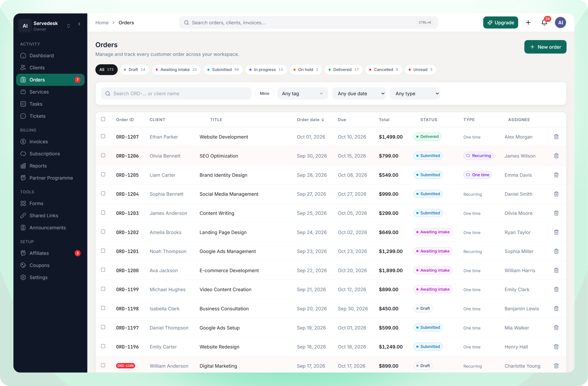Open the Any tag dropdown
Screen dimensions: 588x386
click(x=302, y=94)
